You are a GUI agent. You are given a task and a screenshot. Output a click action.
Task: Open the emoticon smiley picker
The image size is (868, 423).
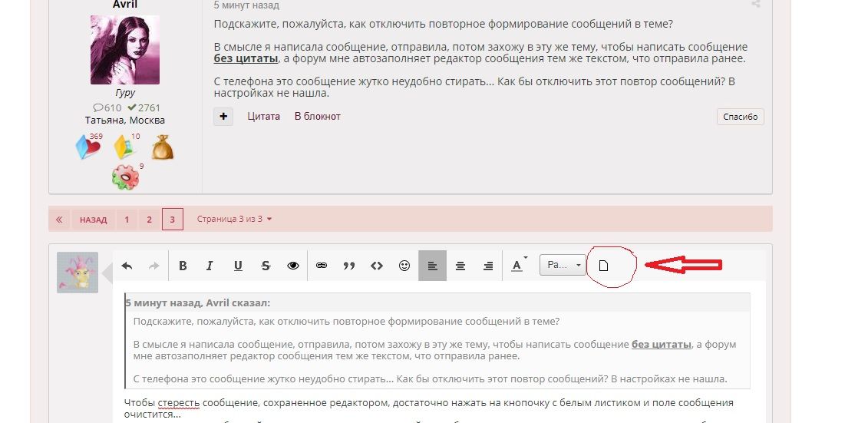(404, 266)
